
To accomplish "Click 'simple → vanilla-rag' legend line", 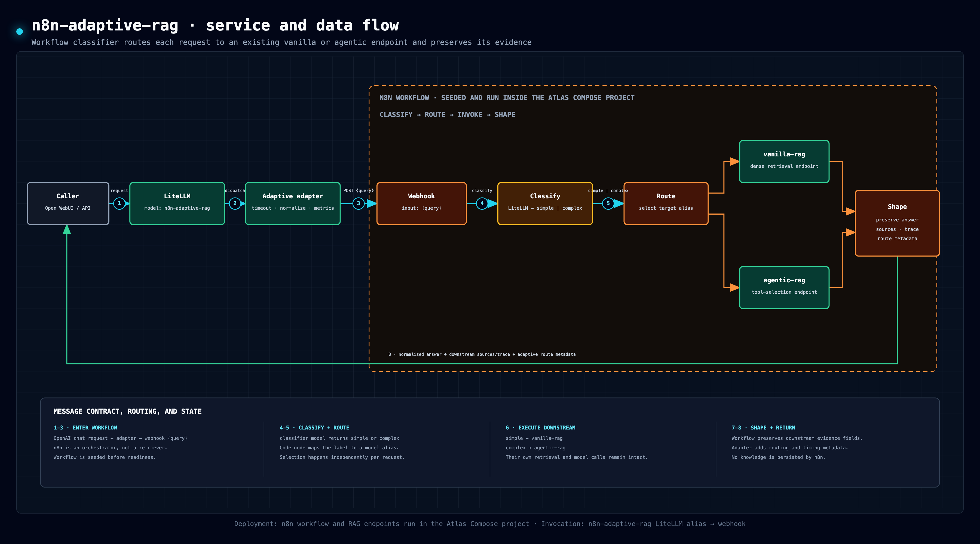I will 534,438.
